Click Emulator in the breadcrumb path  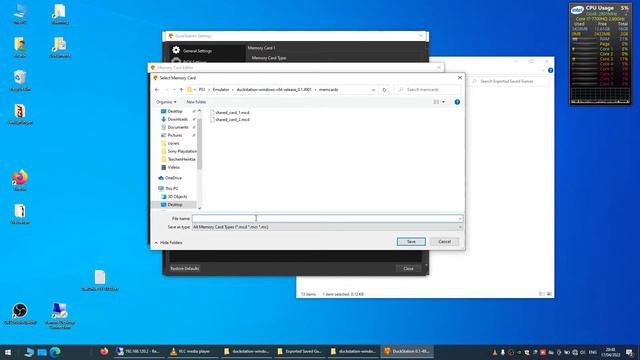coord(221,90)
